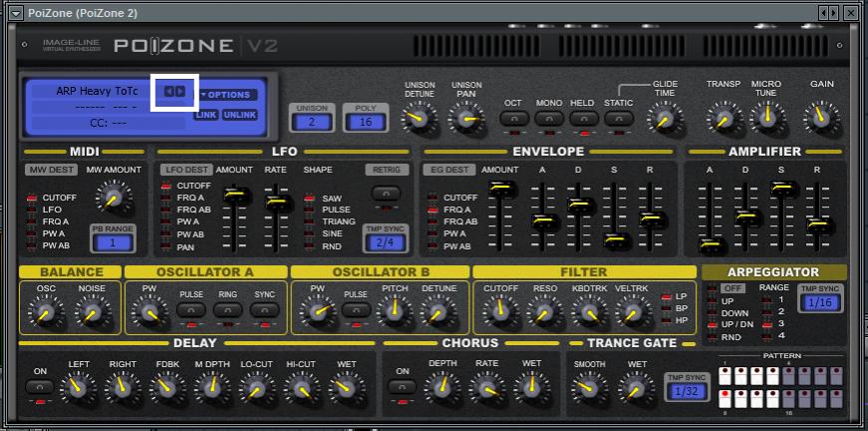This screenshot has height=431, width=868.
Task: Click the previous preset arrow
Action: (x=169, y=92)
